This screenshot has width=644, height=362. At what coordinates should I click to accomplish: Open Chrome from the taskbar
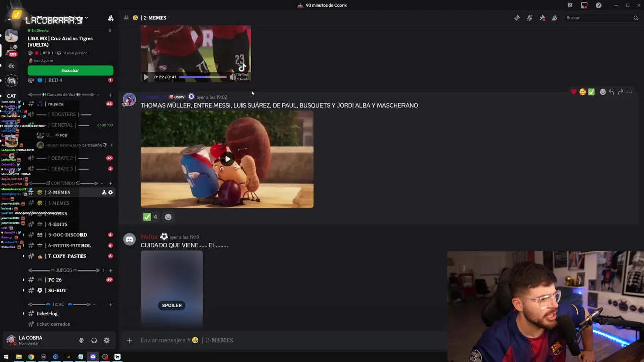[31, 357]
